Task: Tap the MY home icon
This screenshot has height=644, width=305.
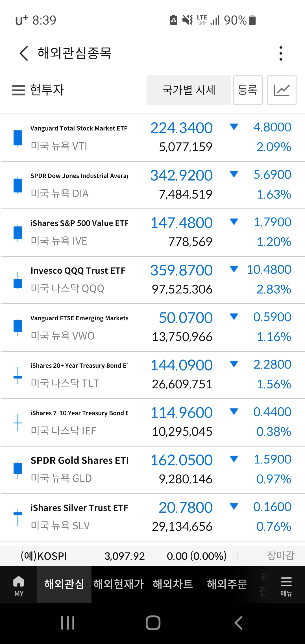Action: click(19, 585)
